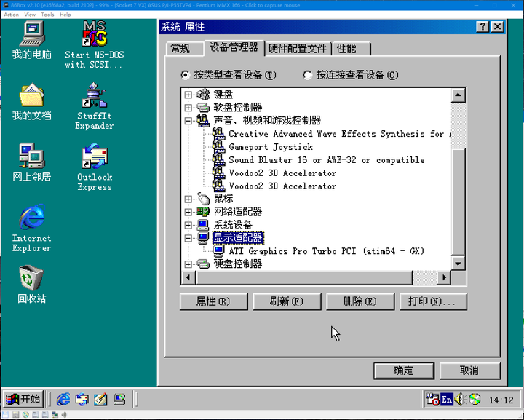Click the system devices (系统设备) icon

203,225
